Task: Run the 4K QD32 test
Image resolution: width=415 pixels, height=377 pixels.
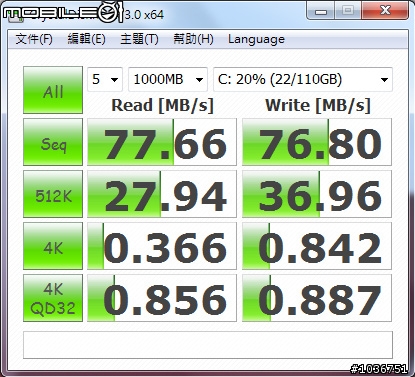Action: click(53, 298)
